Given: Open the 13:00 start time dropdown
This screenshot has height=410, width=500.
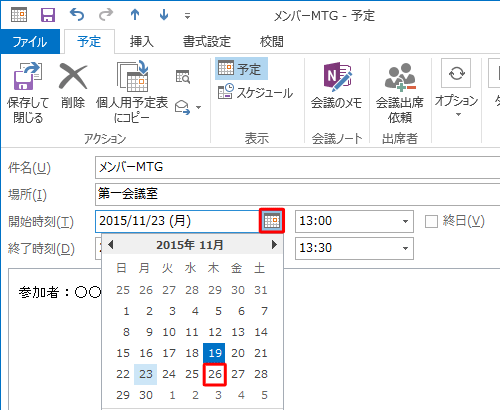Looking at the screenshot, I should [x=405, y=221].
